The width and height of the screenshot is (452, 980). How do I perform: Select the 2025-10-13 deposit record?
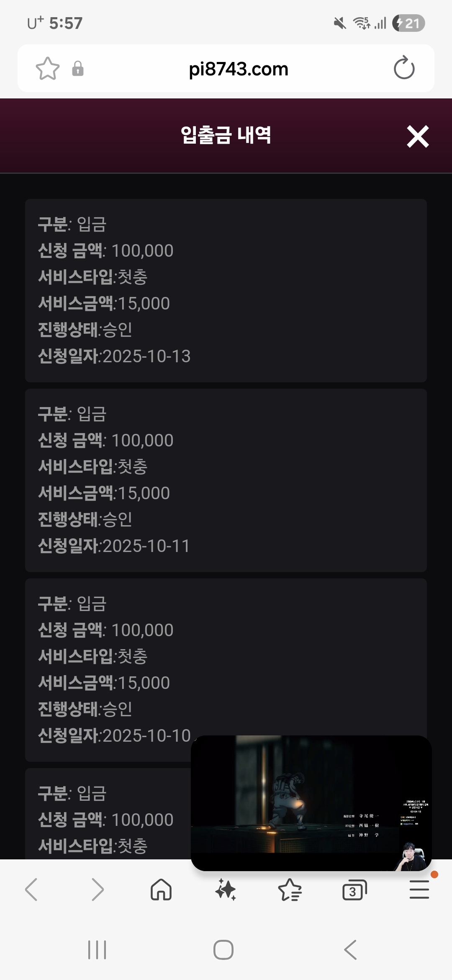[x=226, y=290]
